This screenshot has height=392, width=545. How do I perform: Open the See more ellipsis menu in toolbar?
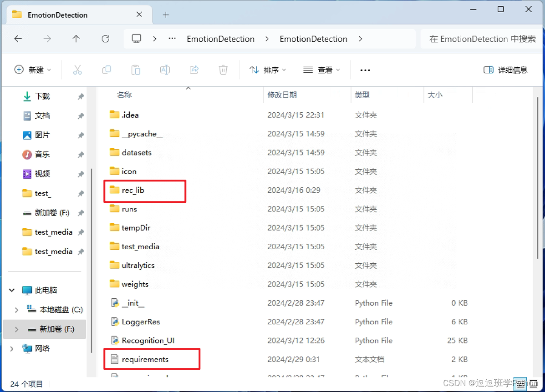click(x=365, y=70)
